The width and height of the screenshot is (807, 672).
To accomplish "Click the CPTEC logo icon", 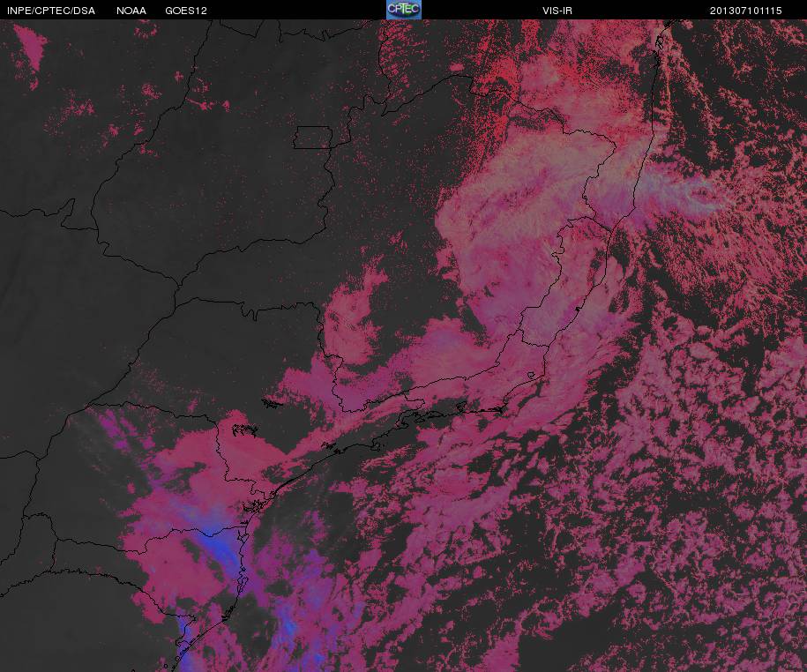I will [x=404, y=10].
